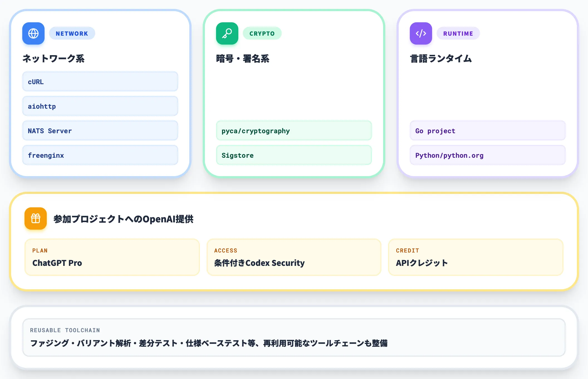Open the pyca/cryptography item
The image size is (588, 379).
point(294,131)
